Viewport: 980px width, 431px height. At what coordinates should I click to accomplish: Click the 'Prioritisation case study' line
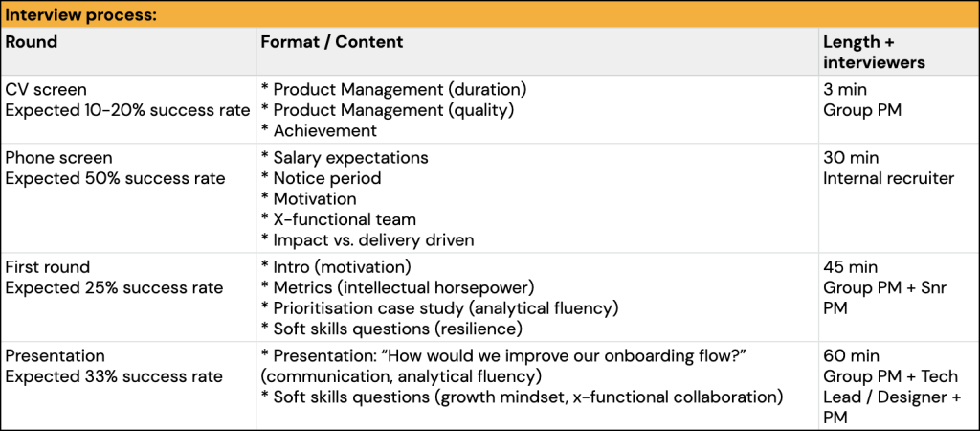click(439, 308)
